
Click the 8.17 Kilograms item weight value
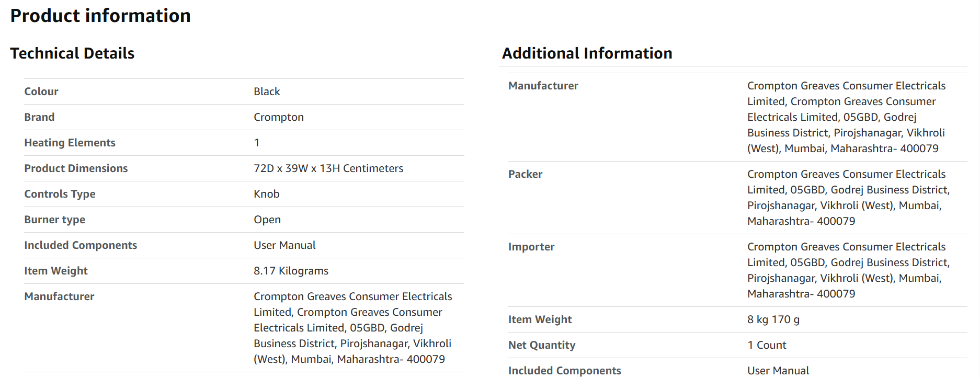291,271
